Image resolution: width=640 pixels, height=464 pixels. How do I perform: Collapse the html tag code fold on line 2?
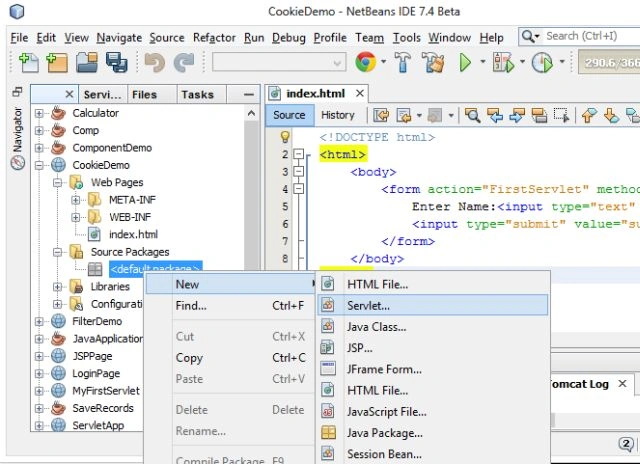point(299,154)
